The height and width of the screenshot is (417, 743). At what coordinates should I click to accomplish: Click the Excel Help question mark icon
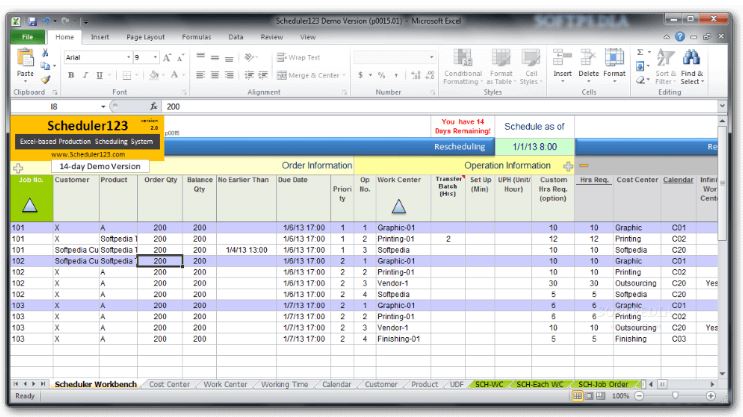pos(680,36)
